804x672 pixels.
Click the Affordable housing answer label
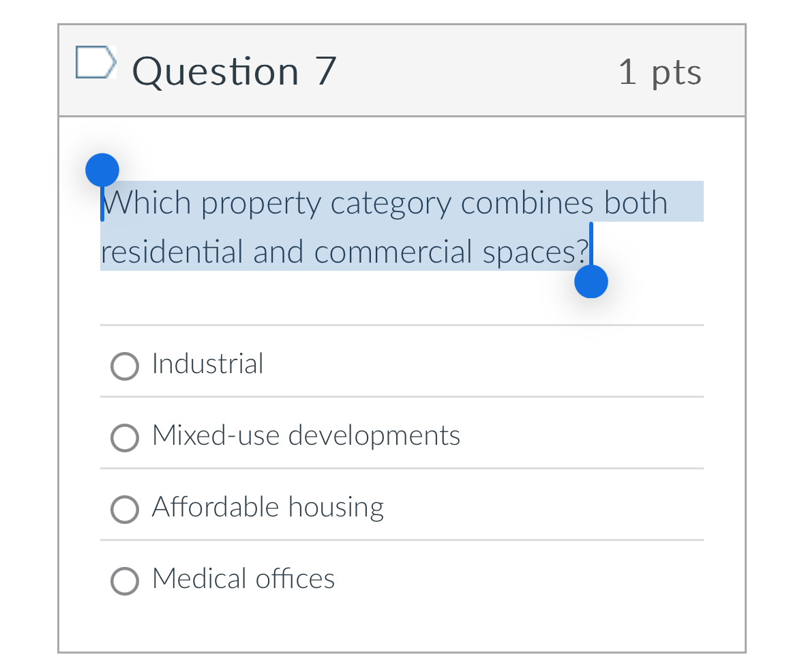[268, 507]
